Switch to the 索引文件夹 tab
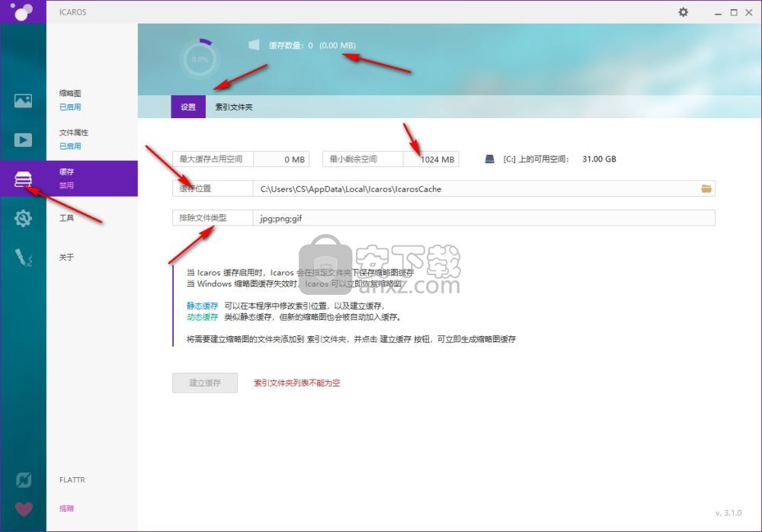Screen dimensions: 762x532 tap(234, 107)
